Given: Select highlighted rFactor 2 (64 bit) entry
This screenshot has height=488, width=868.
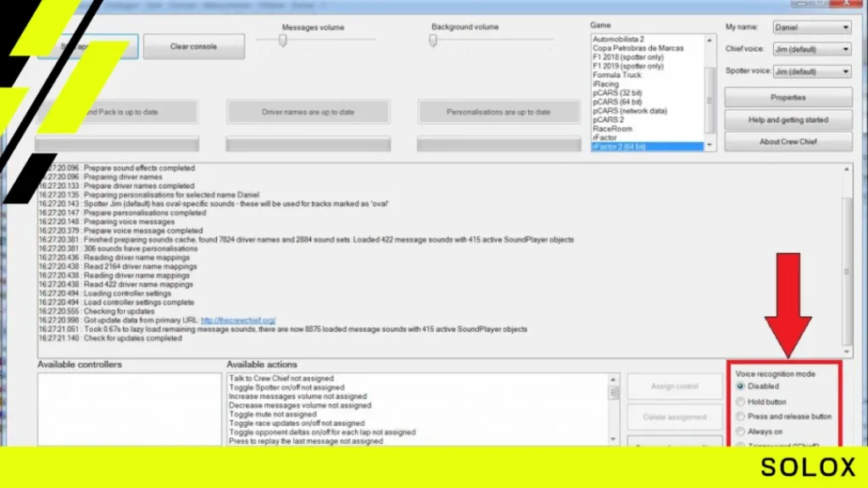Looking at the screenshot, I should tap(647, 147).
